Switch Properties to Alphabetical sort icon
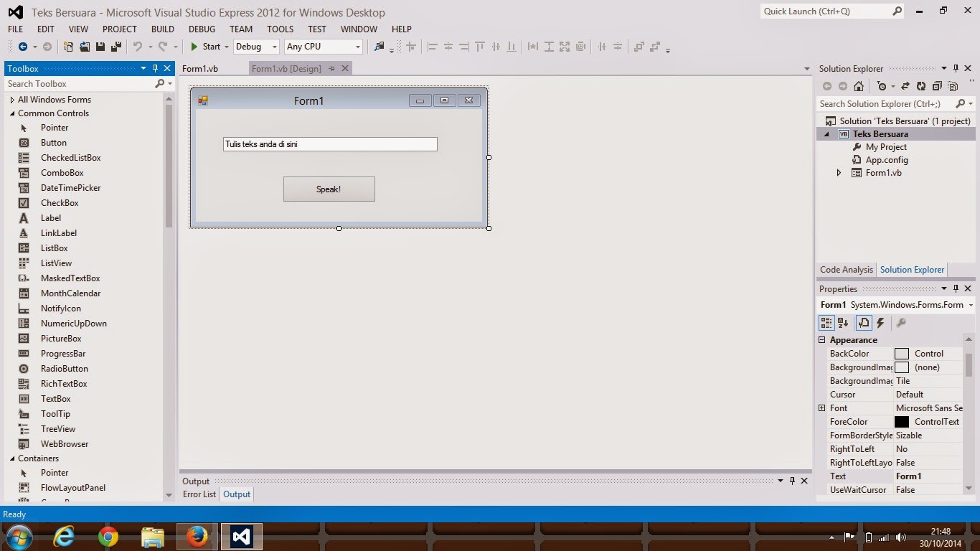 click(x=843, y=323)
